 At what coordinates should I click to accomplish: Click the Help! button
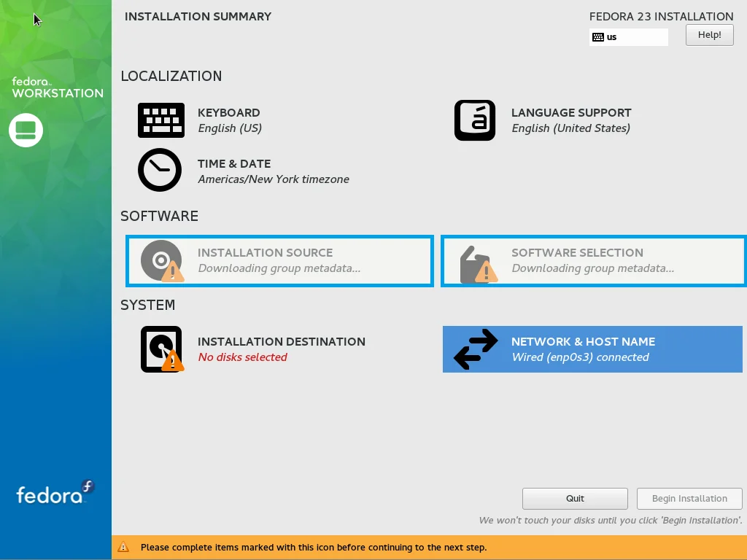coord(709,35)
